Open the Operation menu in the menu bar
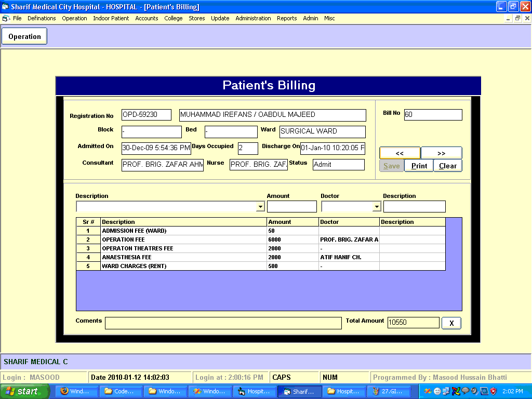532x399 pixels. point(74,18)
